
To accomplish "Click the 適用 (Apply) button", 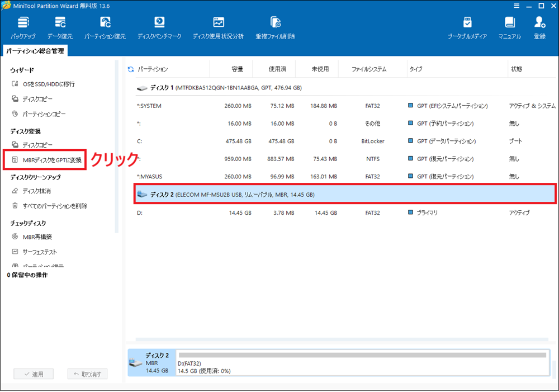I will [34, 374].
